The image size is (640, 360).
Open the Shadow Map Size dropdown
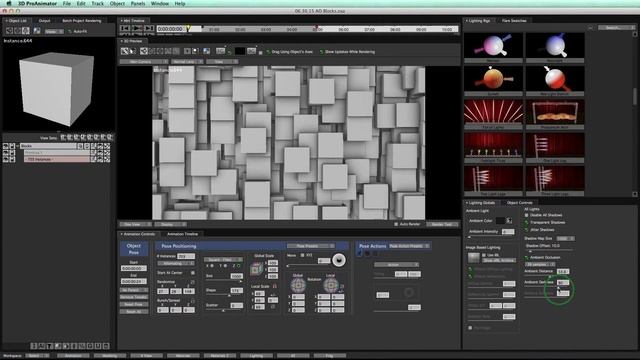(x=565, y=238)
